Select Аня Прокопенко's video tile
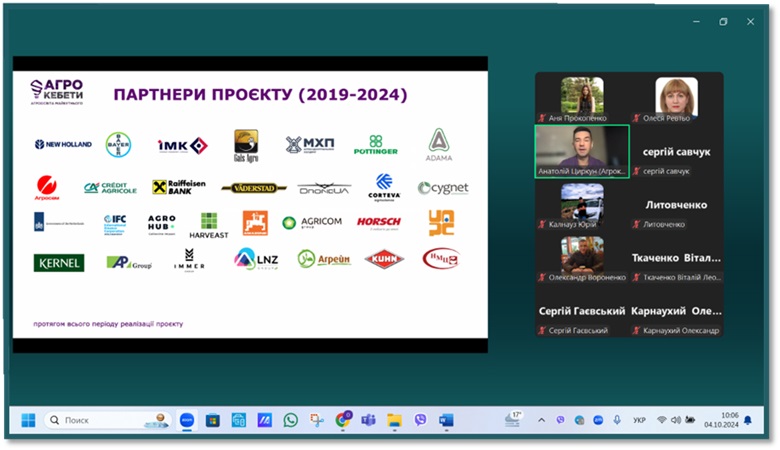Image resolution: width=780 pixels, height=450 pixels. [582, 98]
